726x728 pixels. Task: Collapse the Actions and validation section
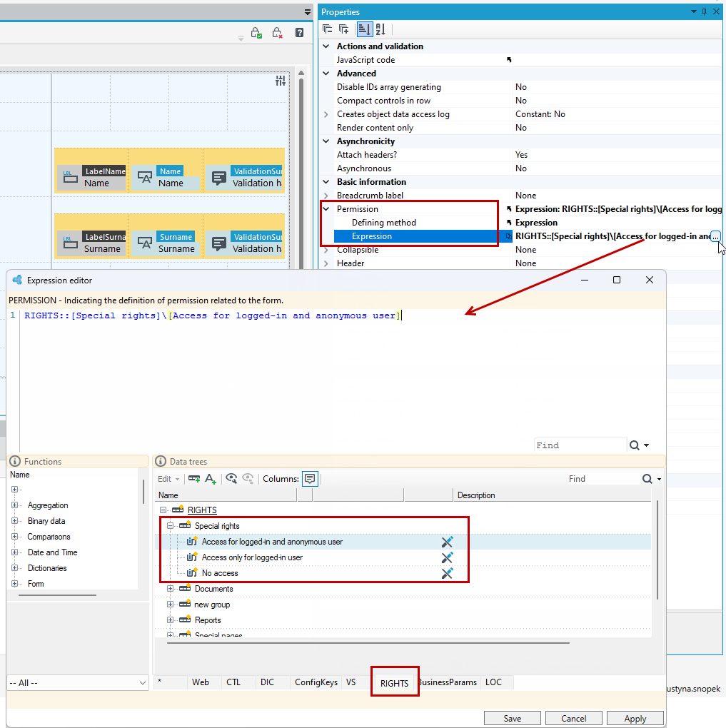tap(326, 46)
